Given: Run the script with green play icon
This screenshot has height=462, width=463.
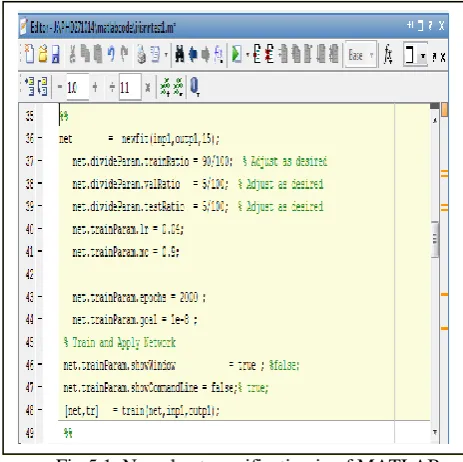Looking at the screenshot, I should pos(236,54).
